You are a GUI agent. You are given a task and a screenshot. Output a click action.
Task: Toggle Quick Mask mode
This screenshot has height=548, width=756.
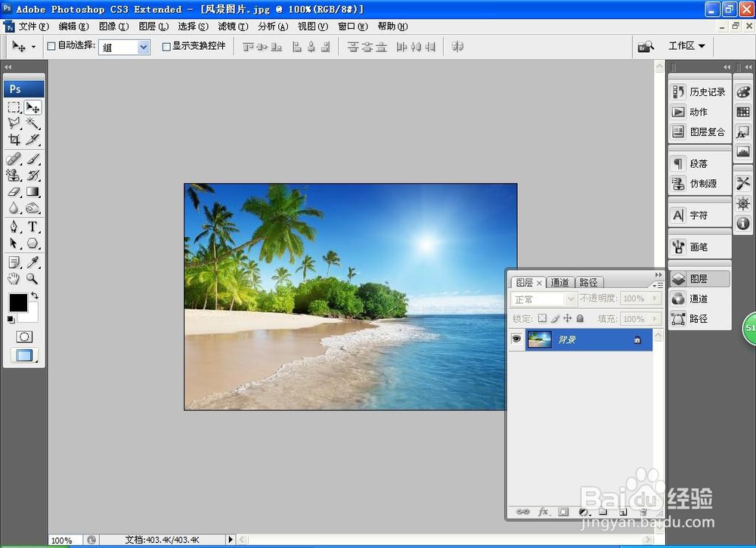click(x=24, y=336)
